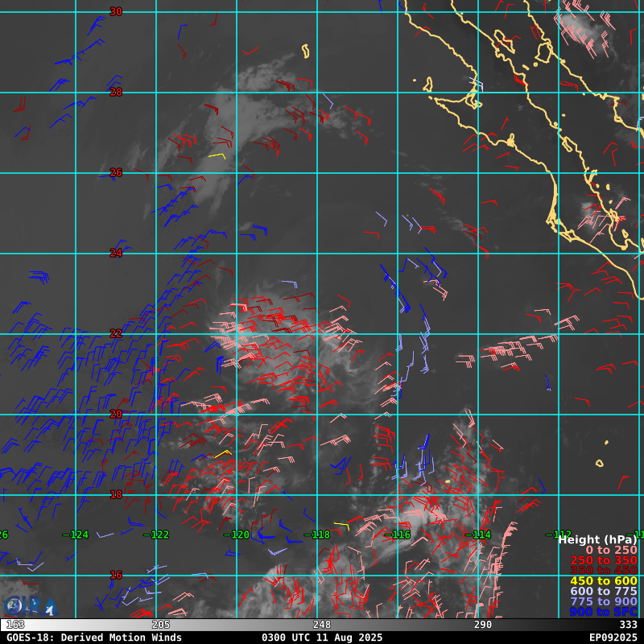Click the colorbar value 248
The image size is (644, 644).
pos(322,625)
